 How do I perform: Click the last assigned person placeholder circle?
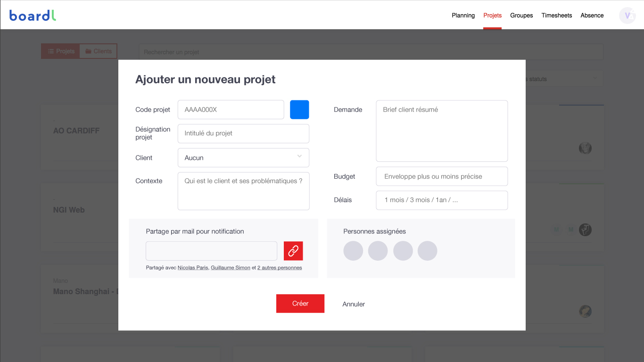coord(427,251)
